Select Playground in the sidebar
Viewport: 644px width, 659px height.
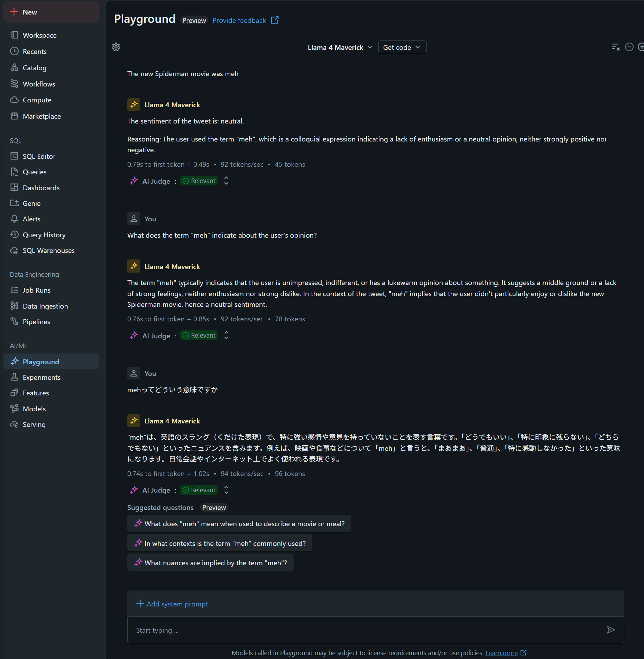51,361
